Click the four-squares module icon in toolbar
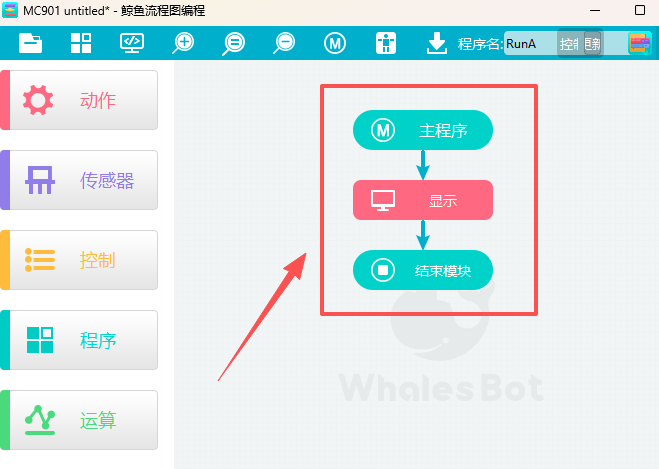 [x=81, y=43]
